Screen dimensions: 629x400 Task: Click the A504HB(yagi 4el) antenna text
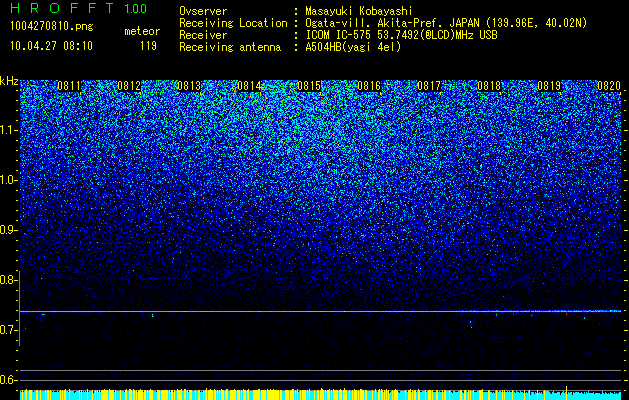[x=353, y=47]
